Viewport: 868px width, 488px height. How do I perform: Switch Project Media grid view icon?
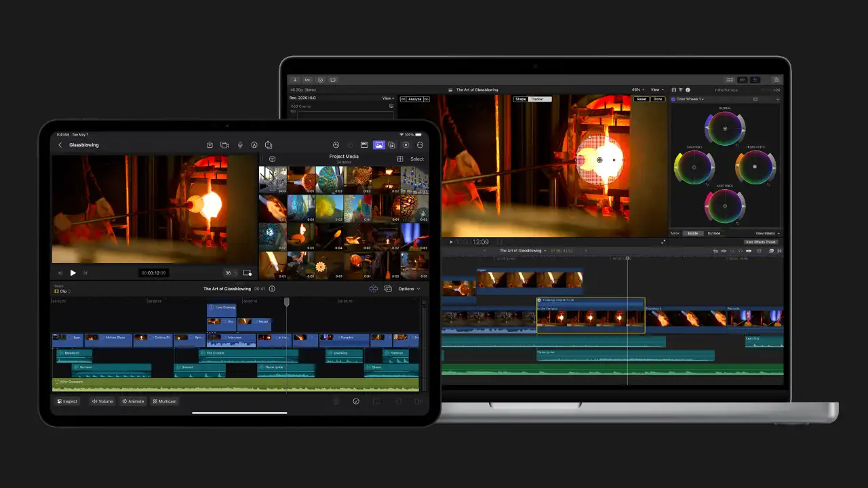click(x=400, y=159)
